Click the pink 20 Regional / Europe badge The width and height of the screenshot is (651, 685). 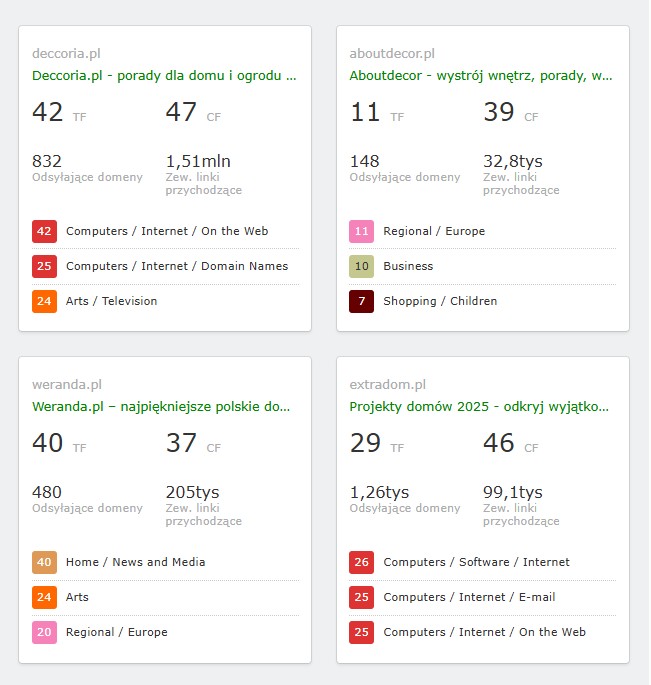[44, 632]
